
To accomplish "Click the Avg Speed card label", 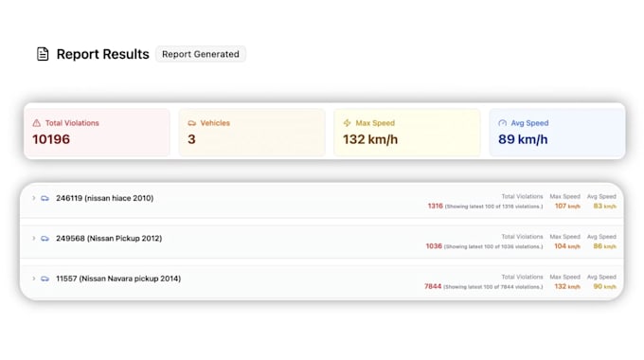I will [529, 123].
